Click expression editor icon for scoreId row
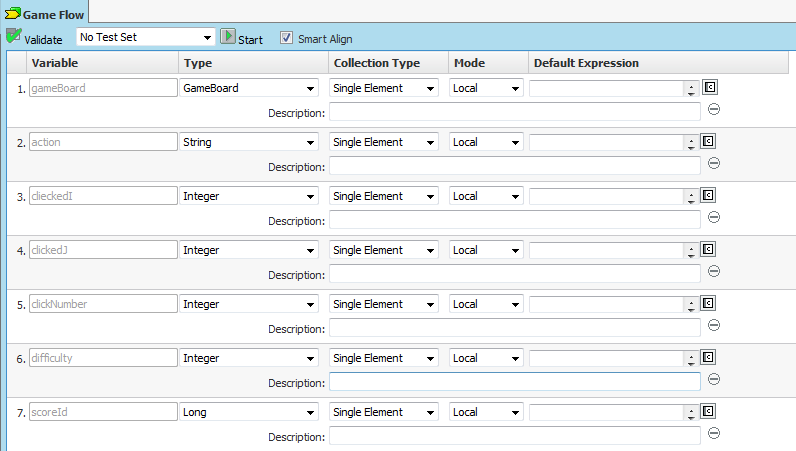 point(709,411)
